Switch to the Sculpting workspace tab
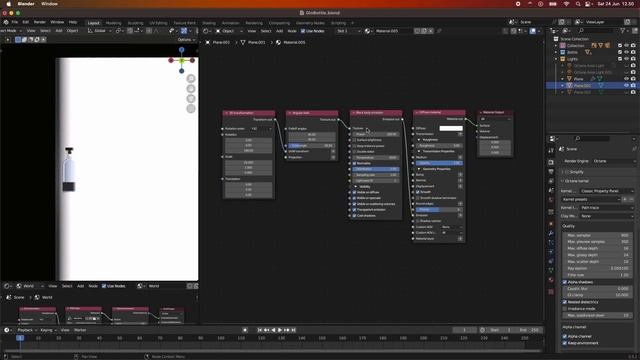The image size is (640, 360). pos(136,23)
